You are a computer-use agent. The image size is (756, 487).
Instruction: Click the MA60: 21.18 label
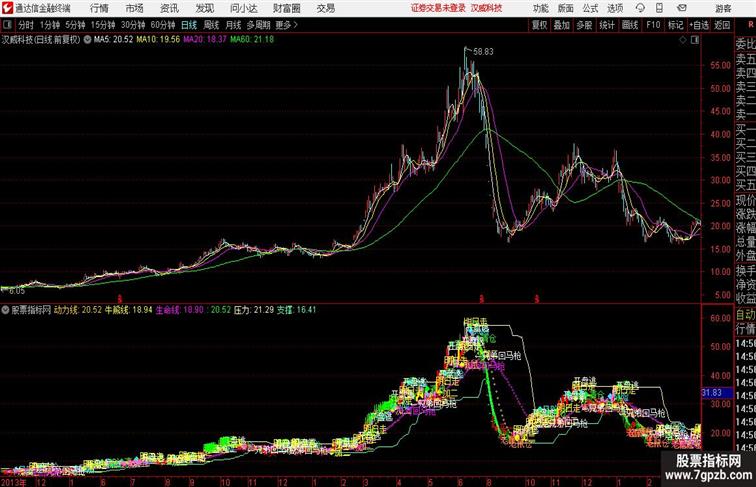tap(252, 40)
